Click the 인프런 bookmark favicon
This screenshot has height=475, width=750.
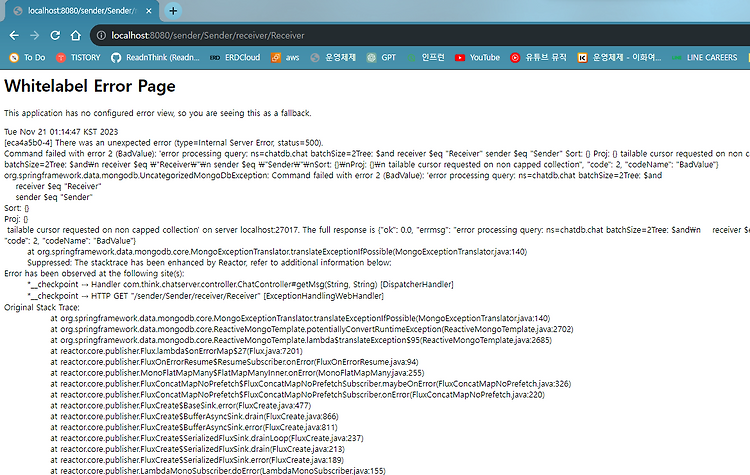click(411, 57)
